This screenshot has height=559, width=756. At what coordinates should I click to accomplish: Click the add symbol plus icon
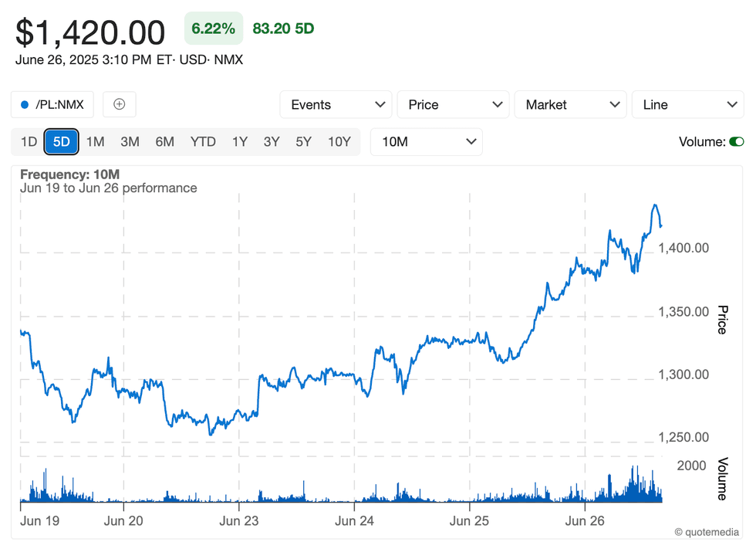coord(119,104)
